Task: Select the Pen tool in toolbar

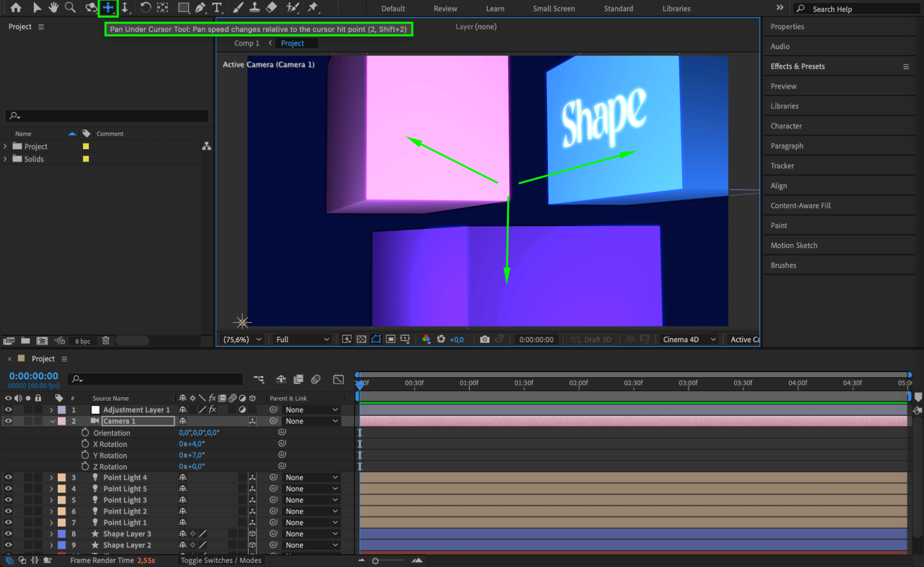Action: pos(200,7)
